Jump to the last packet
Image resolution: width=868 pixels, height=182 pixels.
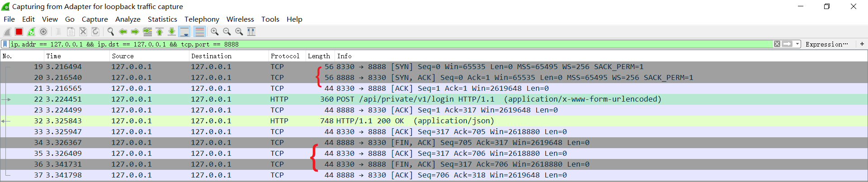click(x=172, y=32)
